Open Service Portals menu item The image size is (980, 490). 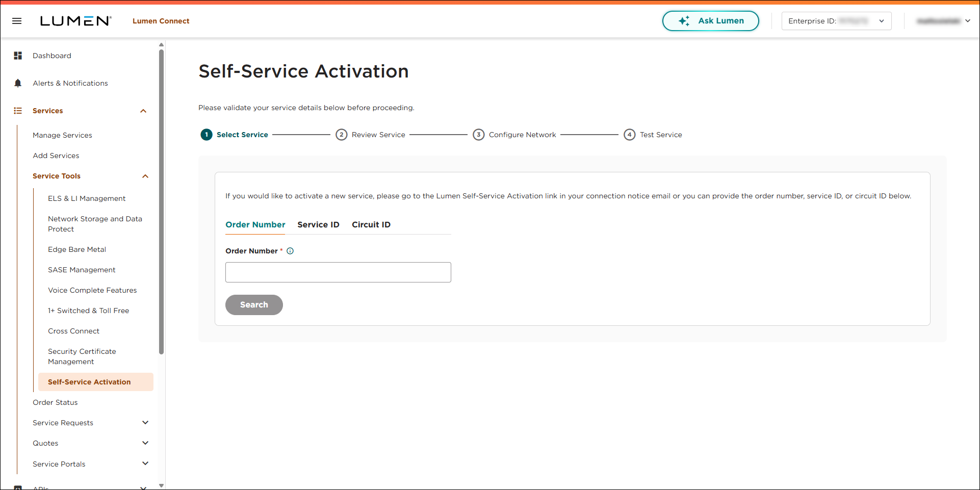pyautogui.click(x=59, y=464)
